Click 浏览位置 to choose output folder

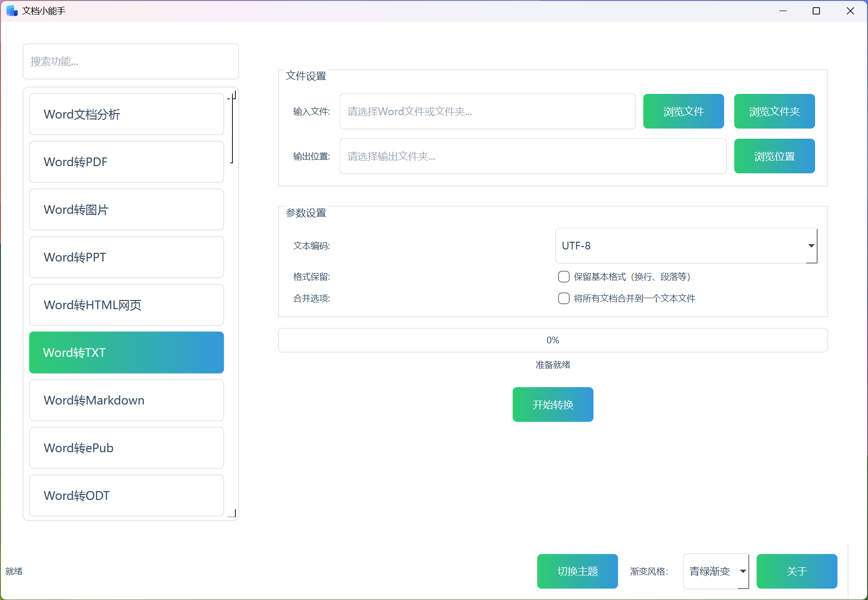click(x=774, y=156)
